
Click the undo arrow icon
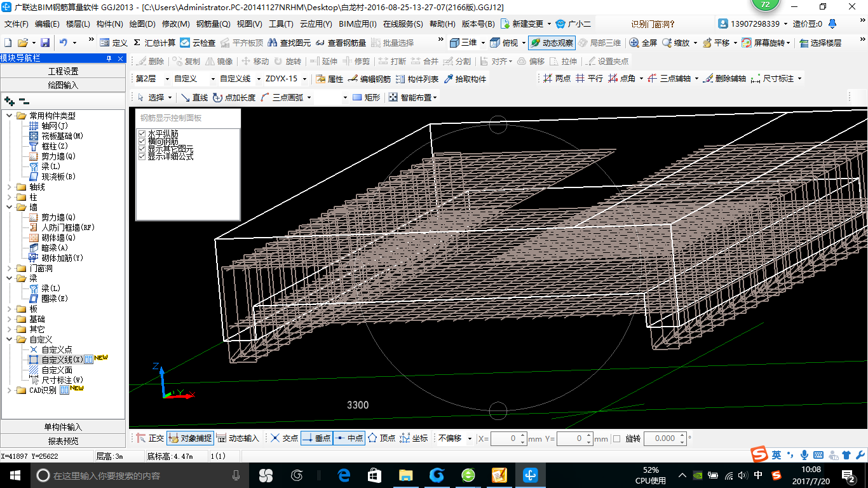pos(64,43)
